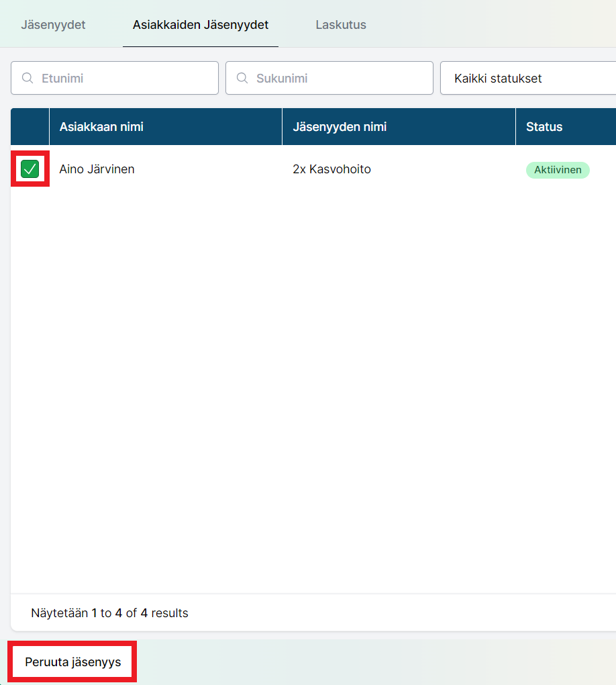Image resolution: width=616 pixels, height=685 pixels.
Task: Select the Asiakkaiden Jäsenyydet tab
Action: pyautogui.click(x=201, y=25)
